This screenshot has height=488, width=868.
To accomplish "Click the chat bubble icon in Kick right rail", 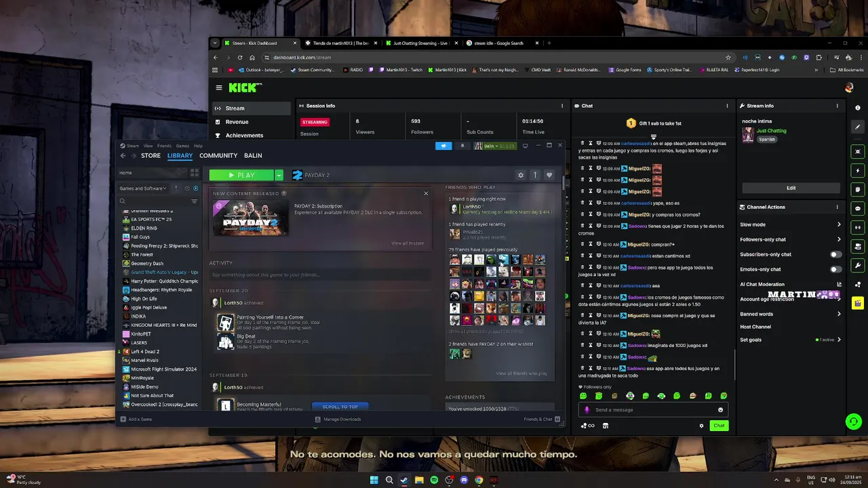I will [x=858, y=208].
